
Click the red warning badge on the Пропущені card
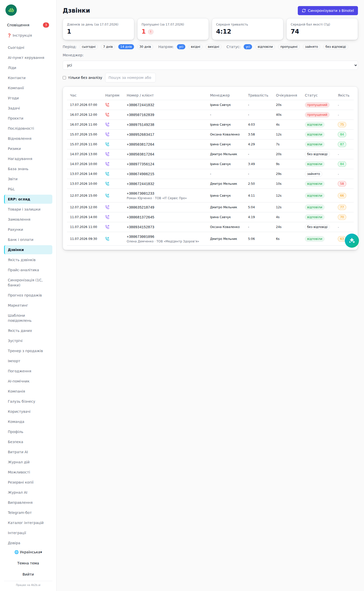[151, 32]
